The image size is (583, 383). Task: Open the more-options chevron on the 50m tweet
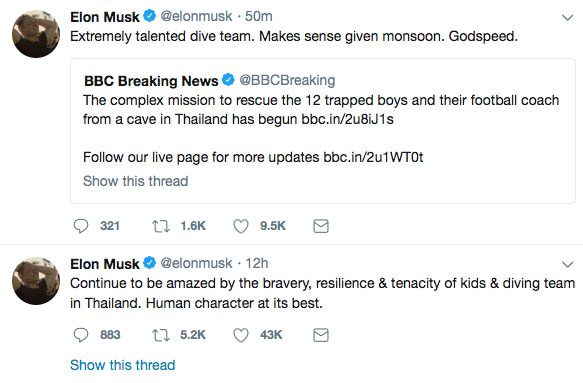567,17
